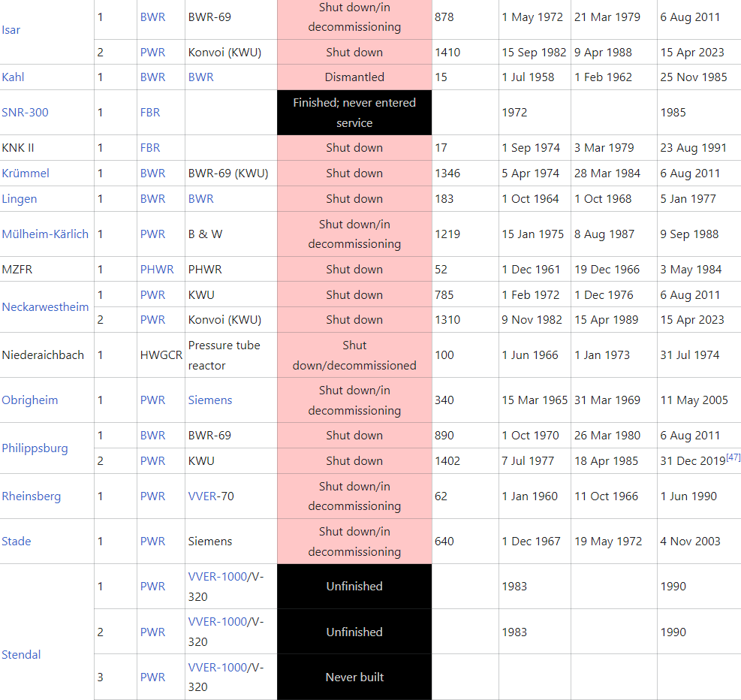Follow the Philippsburg link

coord(35,448)
